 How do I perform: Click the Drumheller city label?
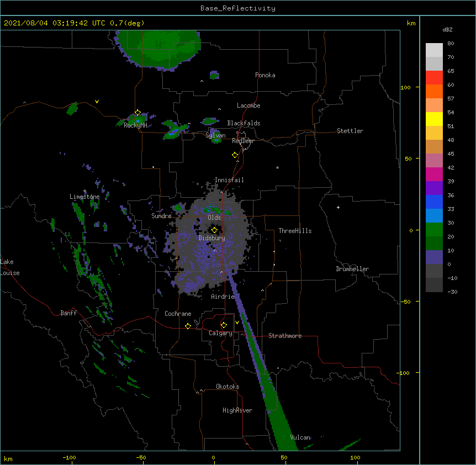352,269
